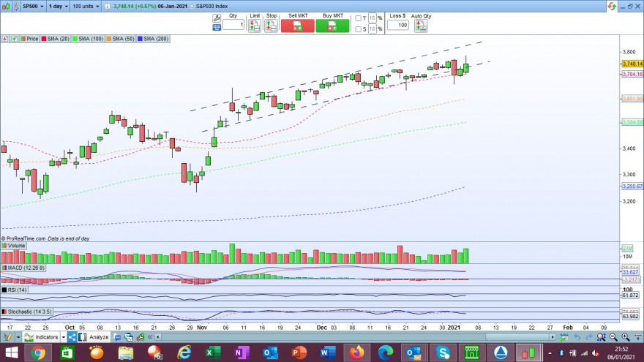This screenshot has height=362, width=644.
Task: Click the 3,704.16 SMA value label
Action: pos(632,75)
